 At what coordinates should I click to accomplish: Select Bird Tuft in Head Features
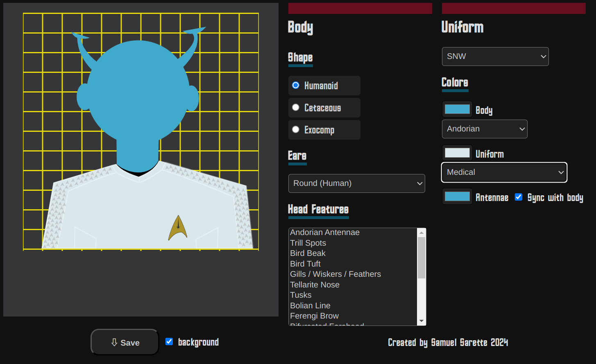click(x=353, y=264)
